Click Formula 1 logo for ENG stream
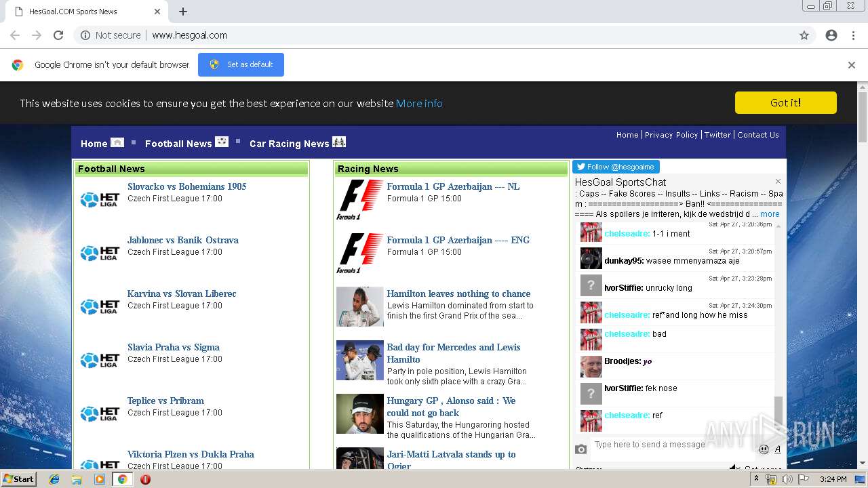 coord(360,253)
